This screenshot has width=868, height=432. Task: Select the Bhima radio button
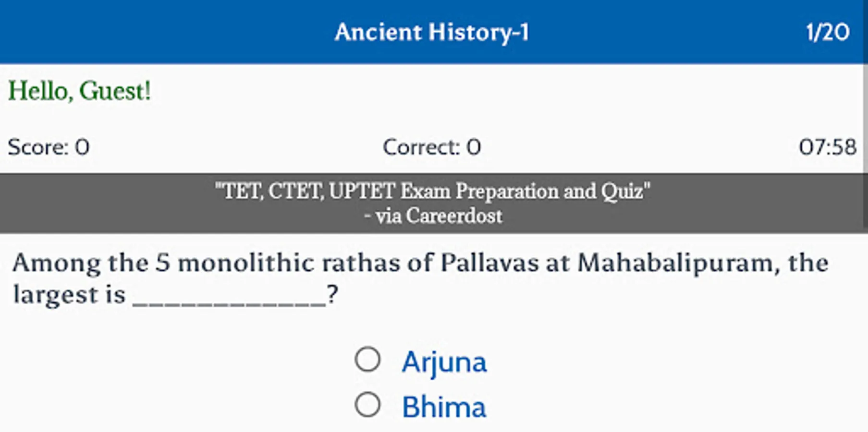(x=367, y=405)
